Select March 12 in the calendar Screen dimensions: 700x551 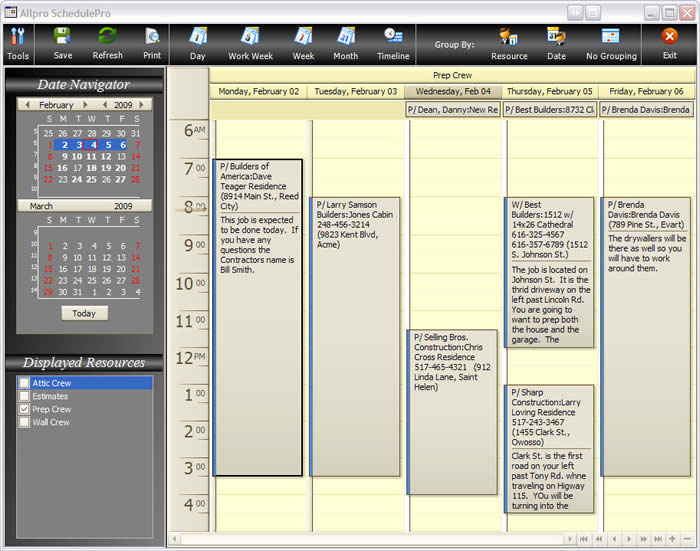[106, 258]
